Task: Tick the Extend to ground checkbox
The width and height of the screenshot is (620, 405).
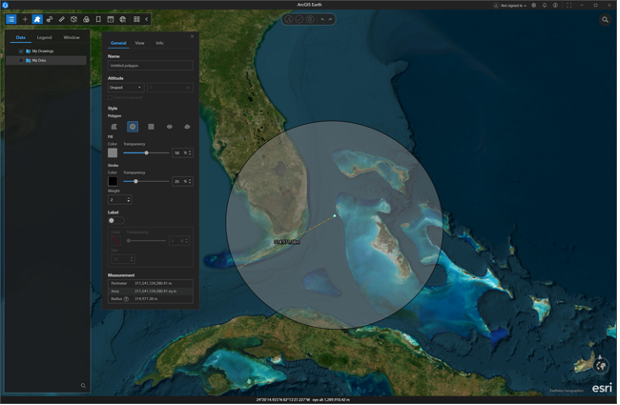Action: (x=111, y=98)
